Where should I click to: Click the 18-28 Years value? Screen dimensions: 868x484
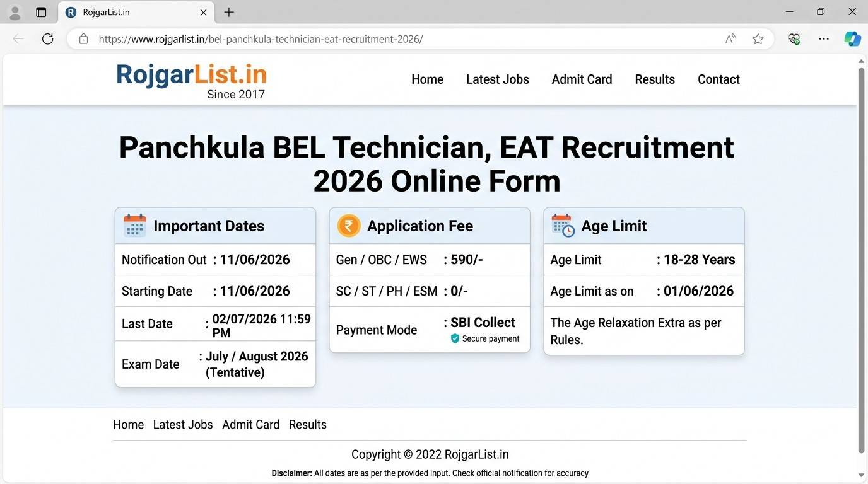pyautogui.click(x=699, y=260)
